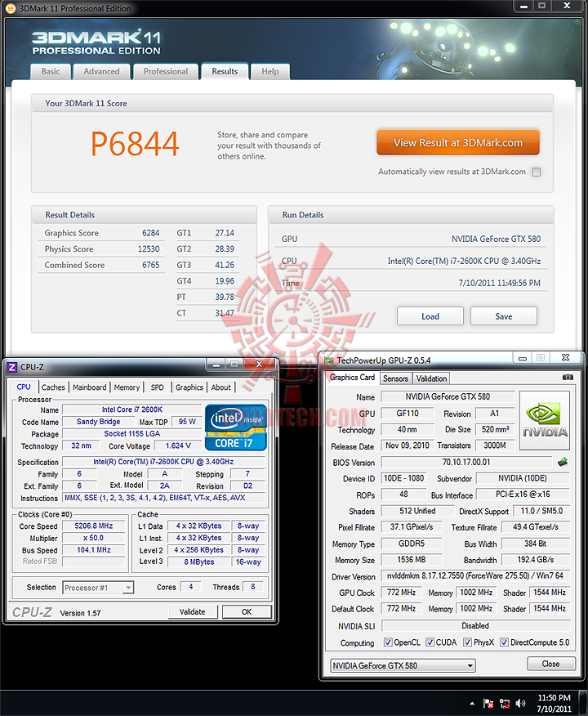Click the GPU-Z Name field
Viewport: 588px width, 716px height.
tap(448, 396)
